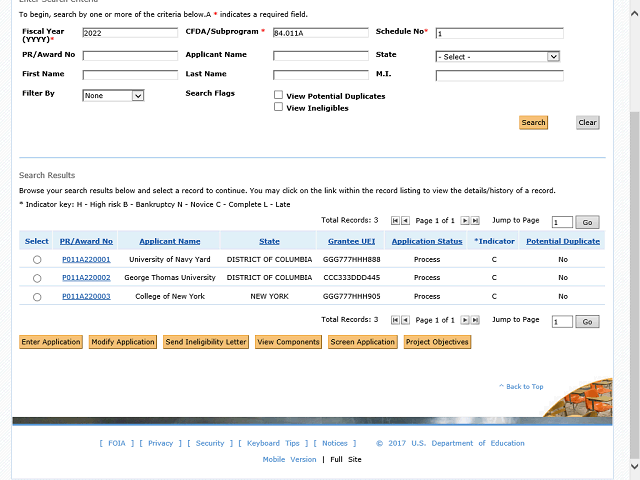Open award link P011A220003
Screen dimensions: 640x480
(x=86, y=296)
